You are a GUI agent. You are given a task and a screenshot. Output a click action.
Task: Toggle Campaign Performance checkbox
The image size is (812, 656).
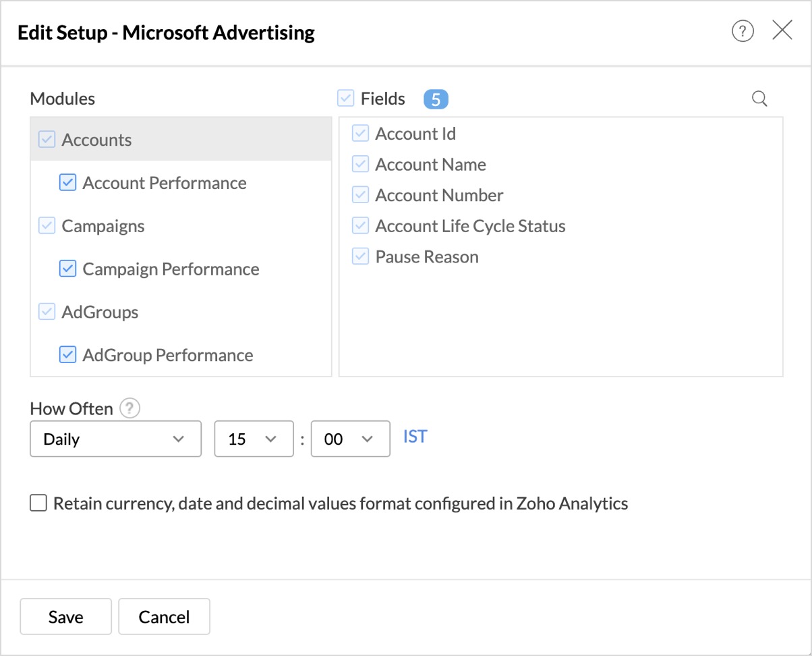pyautogui.click(x=67, y=269)
